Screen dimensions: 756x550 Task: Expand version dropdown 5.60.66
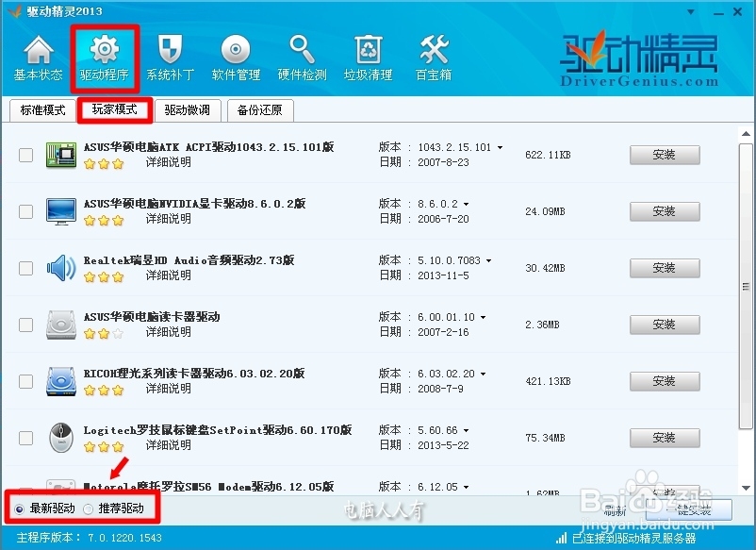(467, 430)
